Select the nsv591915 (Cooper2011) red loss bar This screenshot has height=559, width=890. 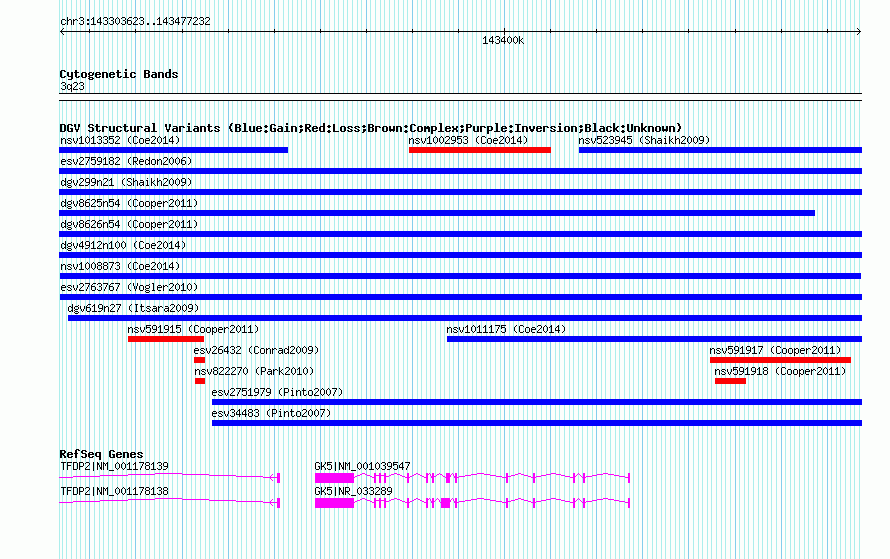166,339
